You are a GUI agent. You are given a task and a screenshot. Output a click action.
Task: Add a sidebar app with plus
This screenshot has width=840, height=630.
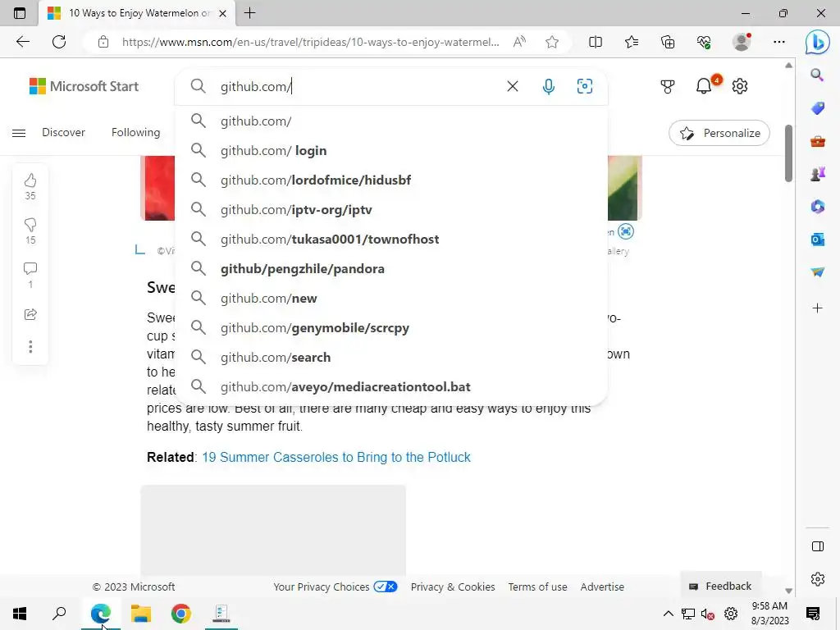[x=818, y=308]
